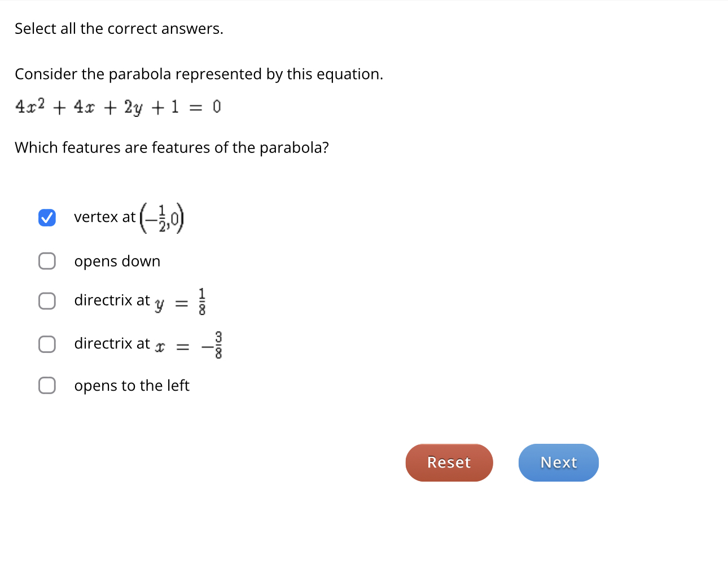Image resolution: width=728 pixels, height=568 pixels.
Task: Check the directrix at x = -3/8 answer
Action: pos(47,344)
